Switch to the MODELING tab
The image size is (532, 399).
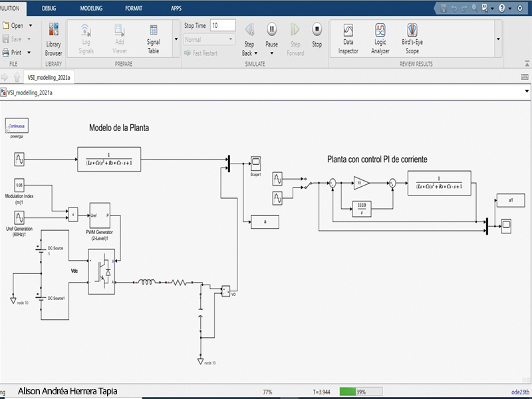[91, 8]
